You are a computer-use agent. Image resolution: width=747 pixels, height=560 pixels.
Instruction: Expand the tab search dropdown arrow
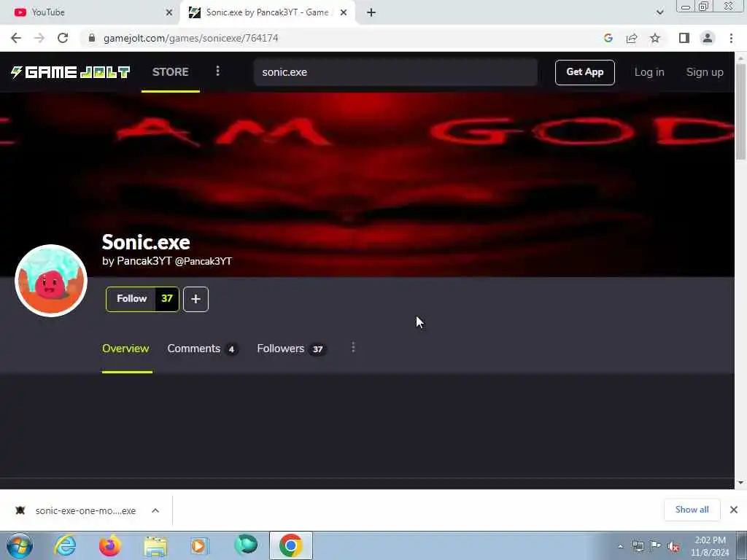point(659,12)
